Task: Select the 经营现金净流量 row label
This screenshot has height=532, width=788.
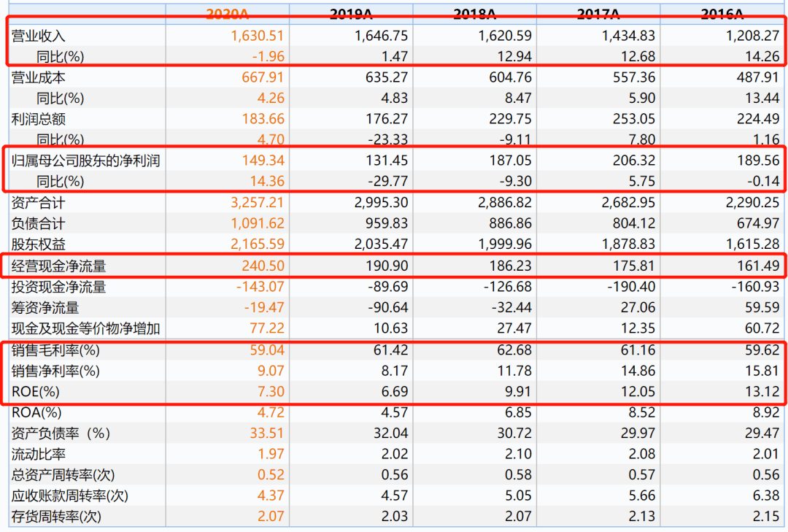Action: tap(58, 266)
